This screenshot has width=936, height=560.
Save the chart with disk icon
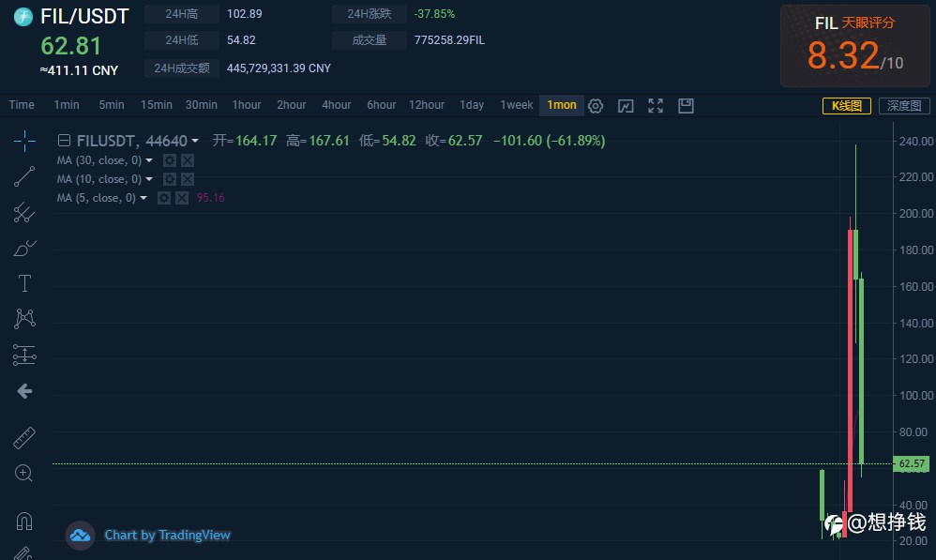[x=686, y=106]
